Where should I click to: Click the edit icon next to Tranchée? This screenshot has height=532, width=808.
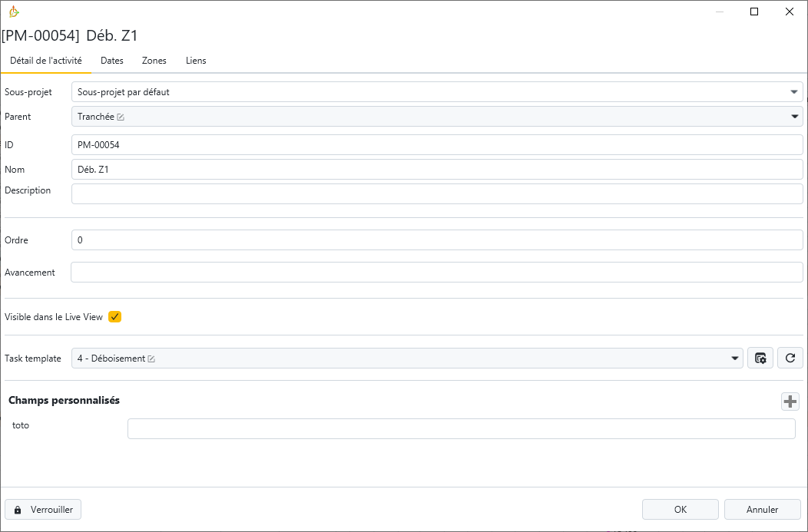pos(121,117)
